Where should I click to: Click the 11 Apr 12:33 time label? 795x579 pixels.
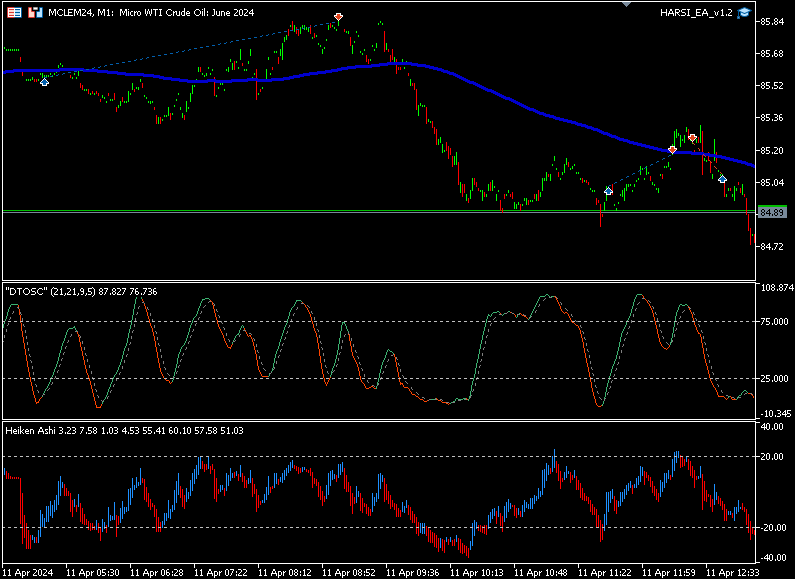pos(732,572)
